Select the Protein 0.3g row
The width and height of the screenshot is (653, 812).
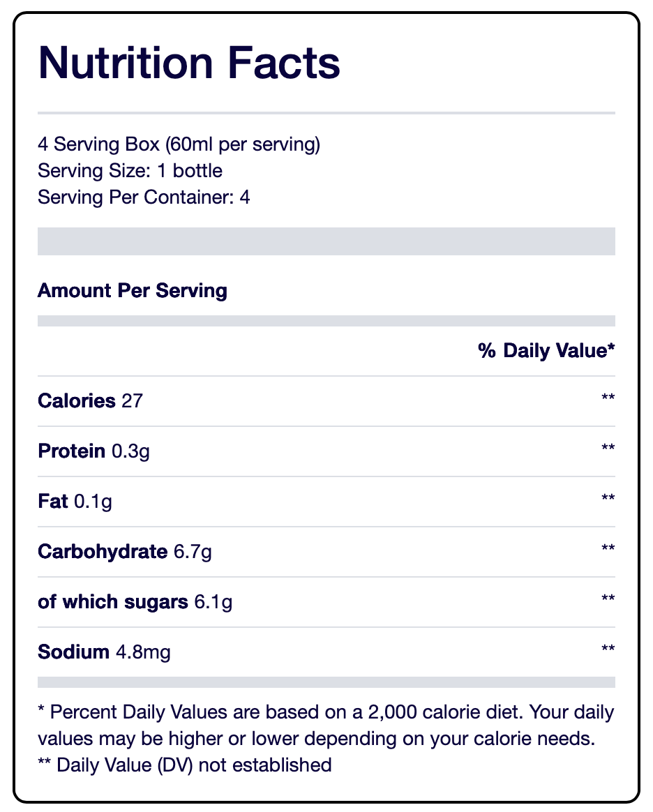tap(326, 451)
